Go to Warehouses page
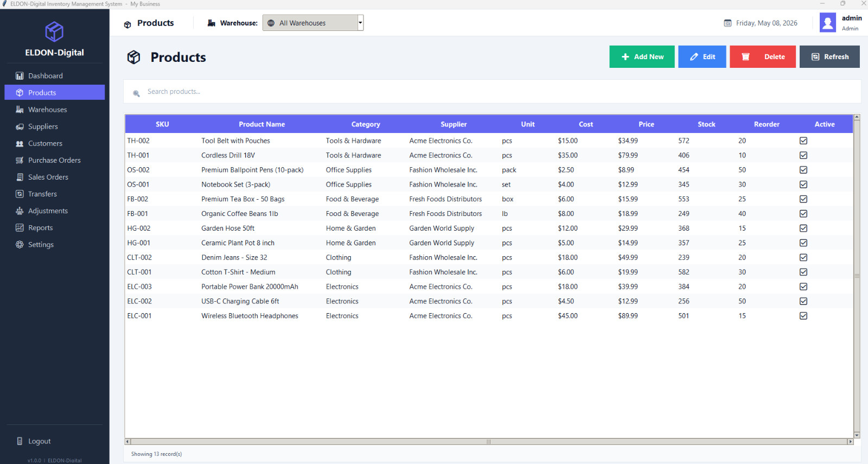The width and height of the screenshot is (868, 464). pyautogui.click(x=54, y=110)
